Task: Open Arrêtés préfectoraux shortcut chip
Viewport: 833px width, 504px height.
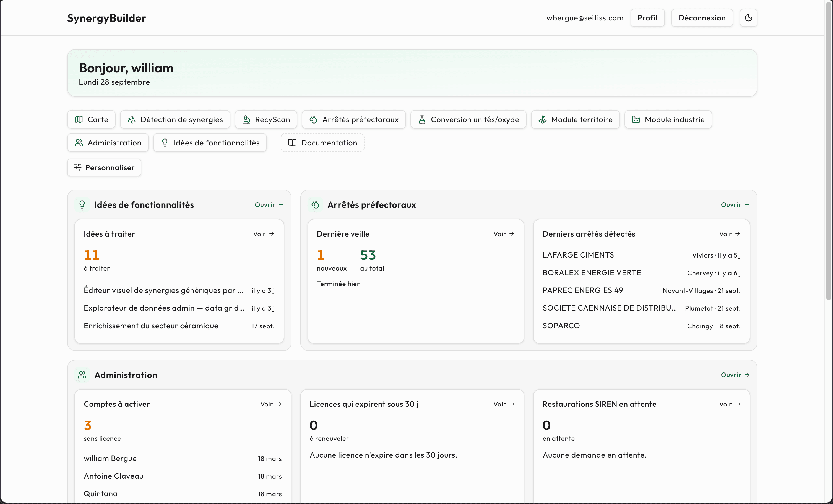Action: click(354, 119)
